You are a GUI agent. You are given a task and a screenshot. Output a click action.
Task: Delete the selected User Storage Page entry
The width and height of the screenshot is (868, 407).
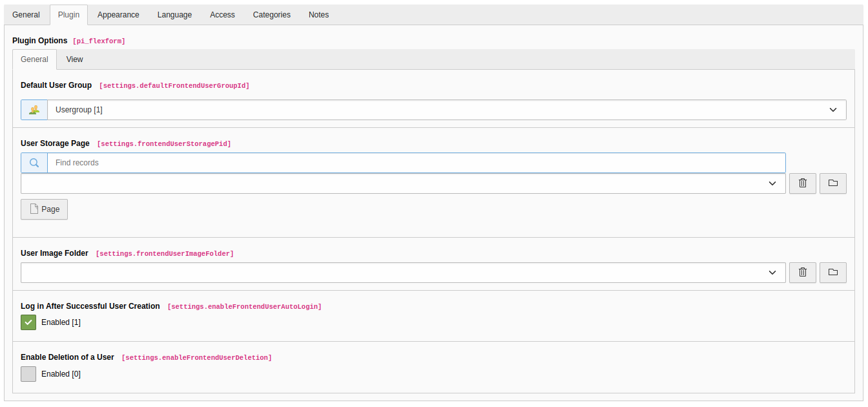pos(803,183)
